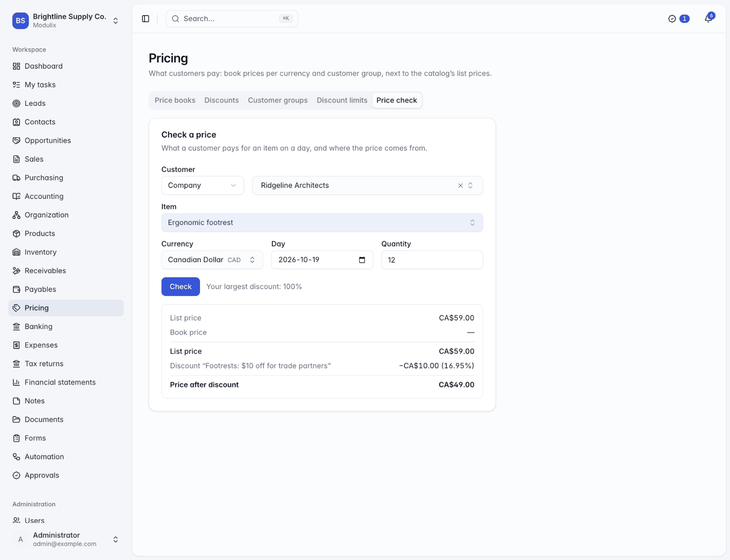Open the Canadian Dollar currency dropdown
Image resolution: width=730 pixels, height=560 pixels.
(212, 260)
